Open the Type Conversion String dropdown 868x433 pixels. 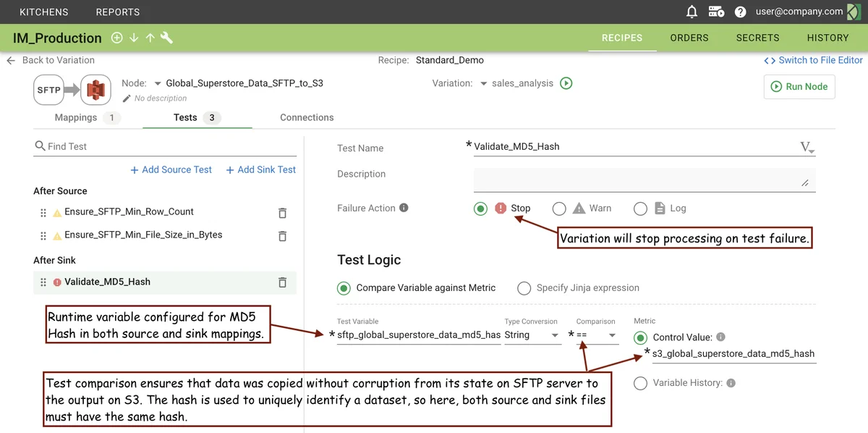(x=532, y=335)
